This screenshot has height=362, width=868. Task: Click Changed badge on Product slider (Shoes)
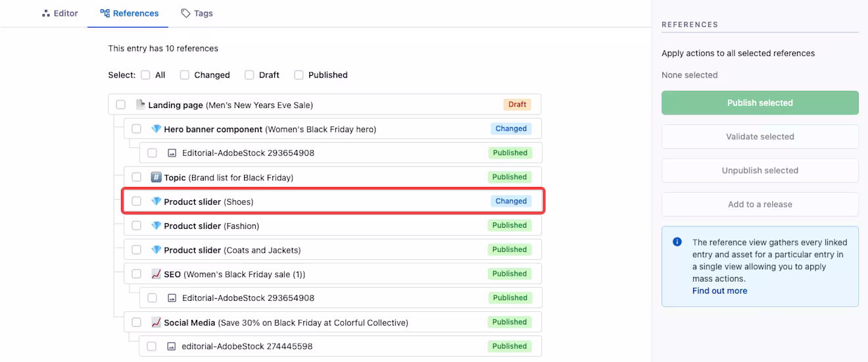[511, 201]
